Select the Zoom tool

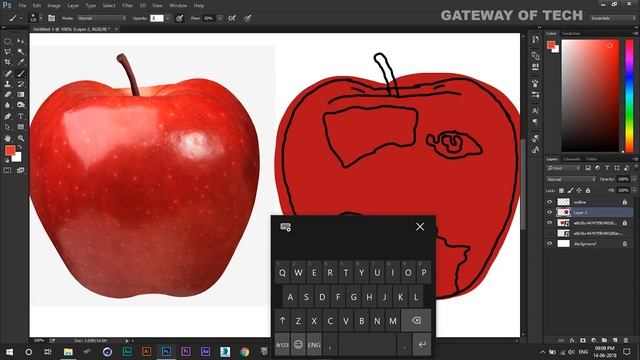pos(20,138)
